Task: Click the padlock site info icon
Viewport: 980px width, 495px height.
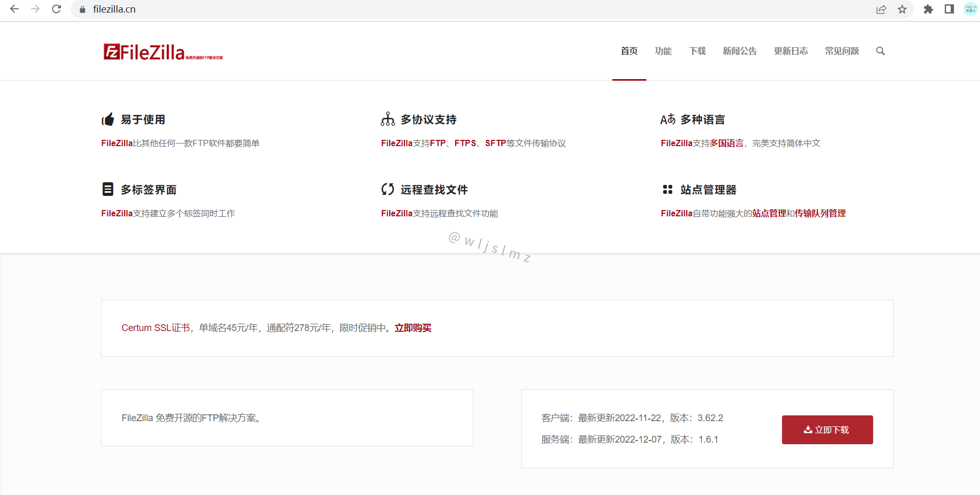Action: point(82,9)
